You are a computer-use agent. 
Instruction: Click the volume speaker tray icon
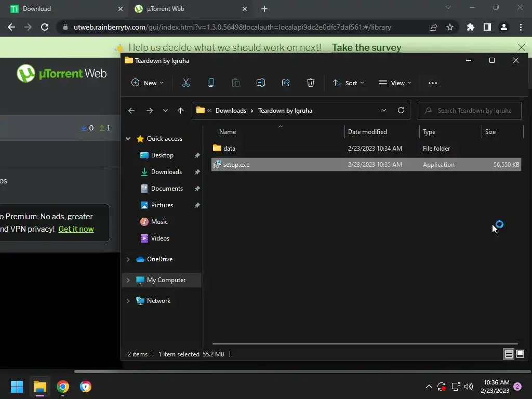(469, 387)
